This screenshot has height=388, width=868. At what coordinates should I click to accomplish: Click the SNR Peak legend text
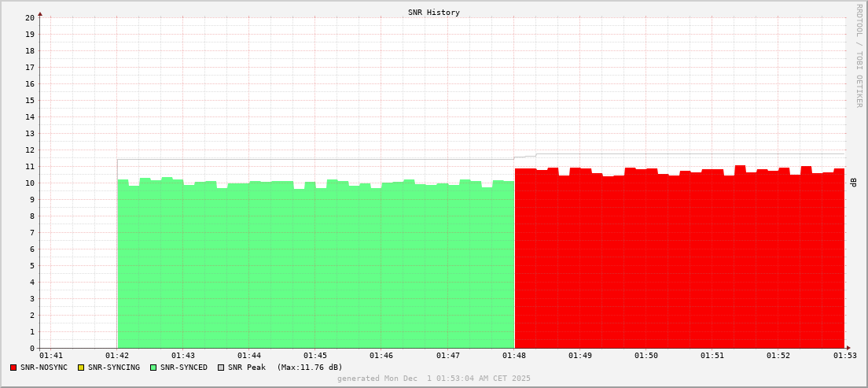247,368
